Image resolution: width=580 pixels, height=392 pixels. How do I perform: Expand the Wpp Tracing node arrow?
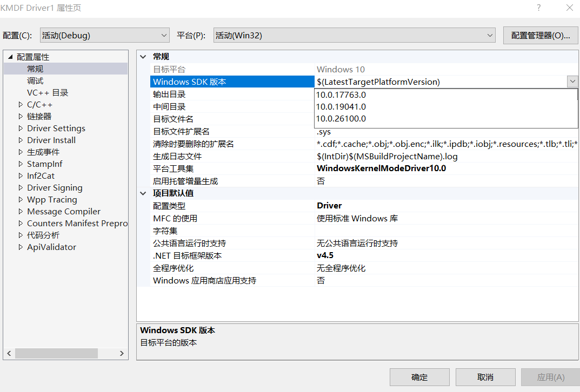click(x=21, y=200)
